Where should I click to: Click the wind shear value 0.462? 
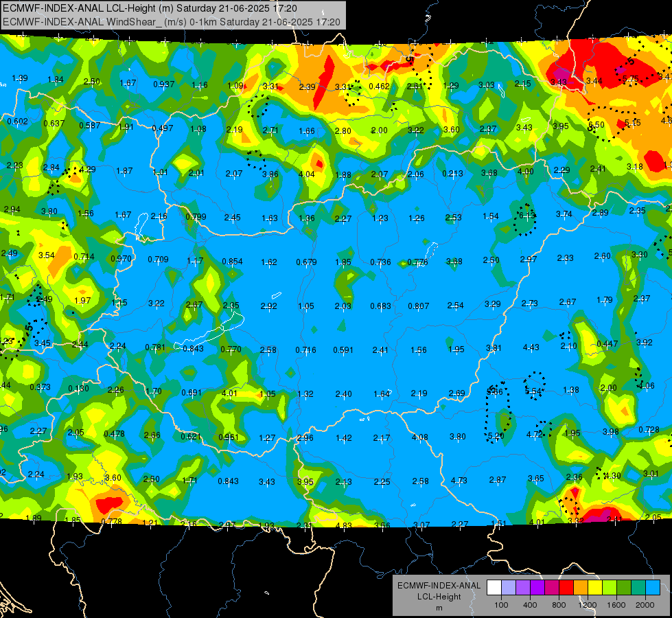[379, 87]
